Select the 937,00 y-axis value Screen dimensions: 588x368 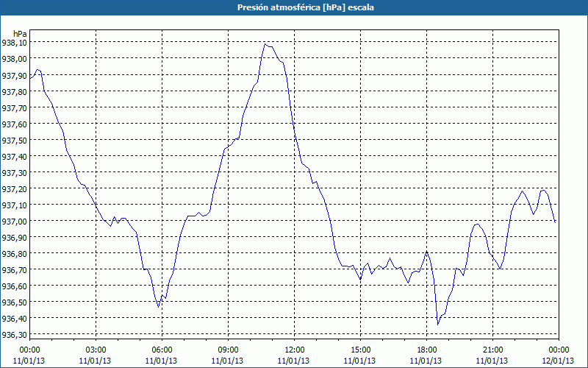click(x=14, y=222)
